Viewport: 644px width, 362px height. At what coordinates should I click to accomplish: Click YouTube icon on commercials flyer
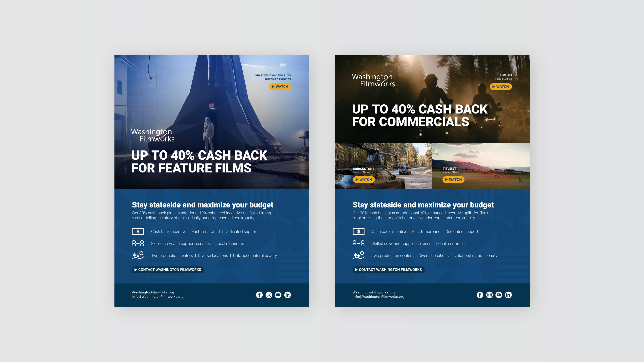(499, 295)
